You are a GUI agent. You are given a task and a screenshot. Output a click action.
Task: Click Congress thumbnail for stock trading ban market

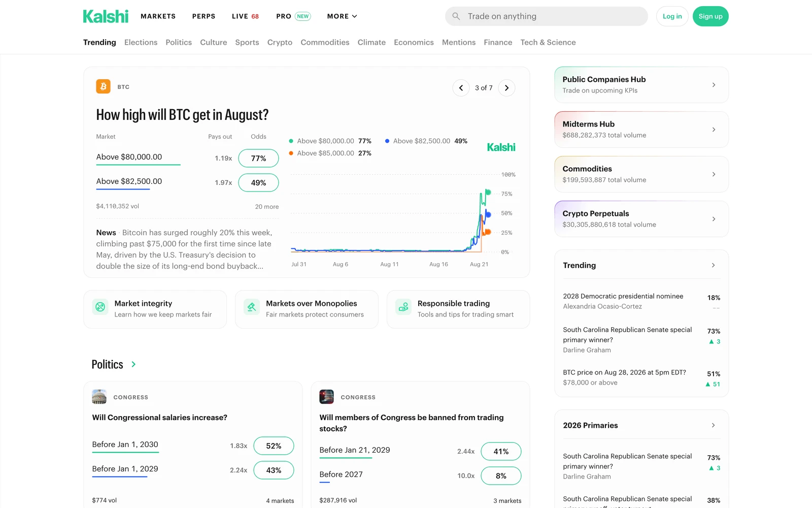pyautogui.click(x=327, y=397)
